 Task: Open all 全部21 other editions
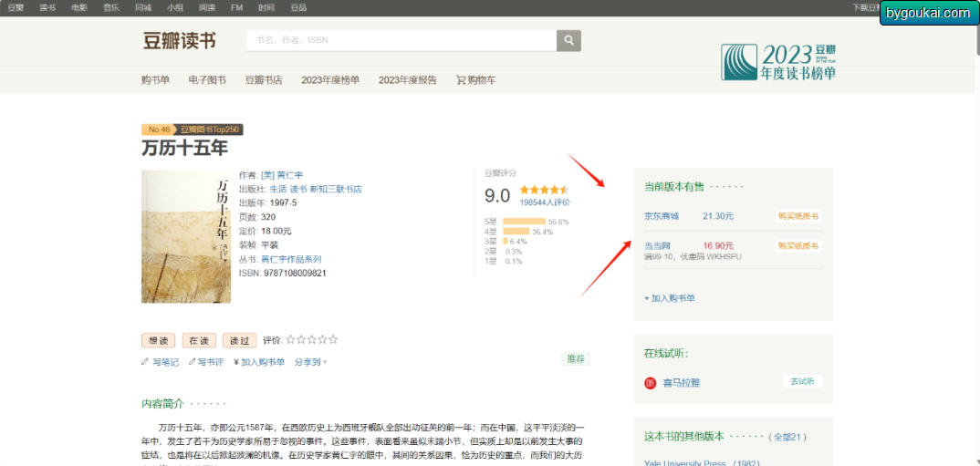(x=787, y=437)
